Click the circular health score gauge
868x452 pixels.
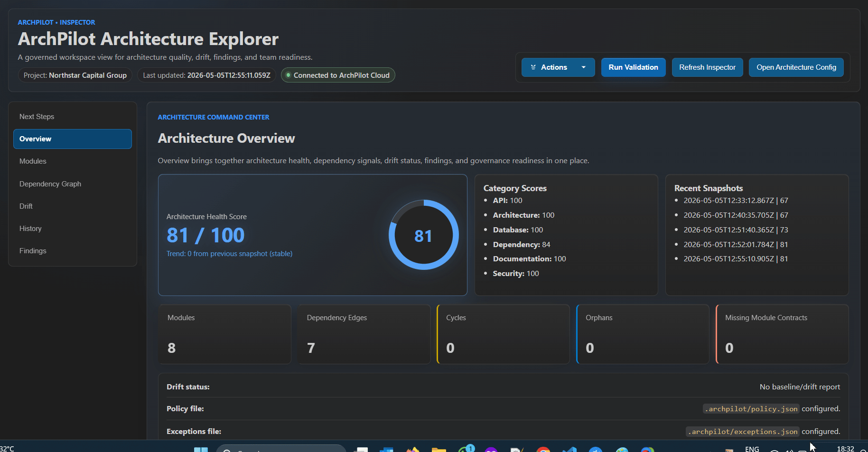tap(423, 235)
